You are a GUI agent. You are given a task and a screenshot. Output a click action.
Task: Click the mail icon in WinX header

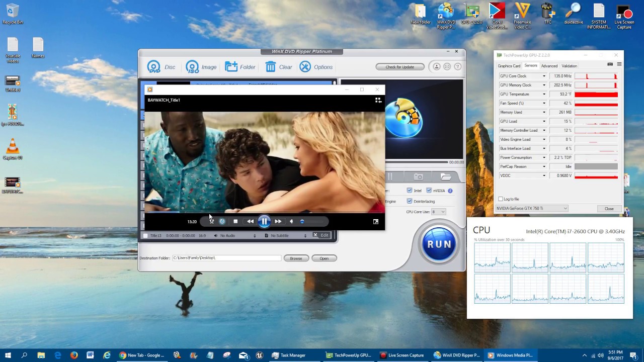tap(447, 67)
